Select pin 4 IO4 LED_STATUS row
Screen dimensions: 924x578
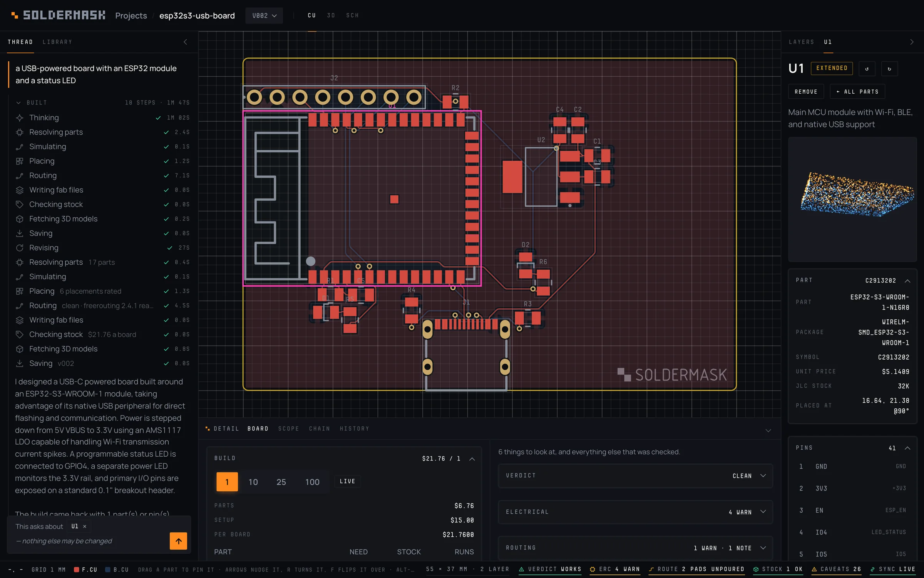(852, 532)
